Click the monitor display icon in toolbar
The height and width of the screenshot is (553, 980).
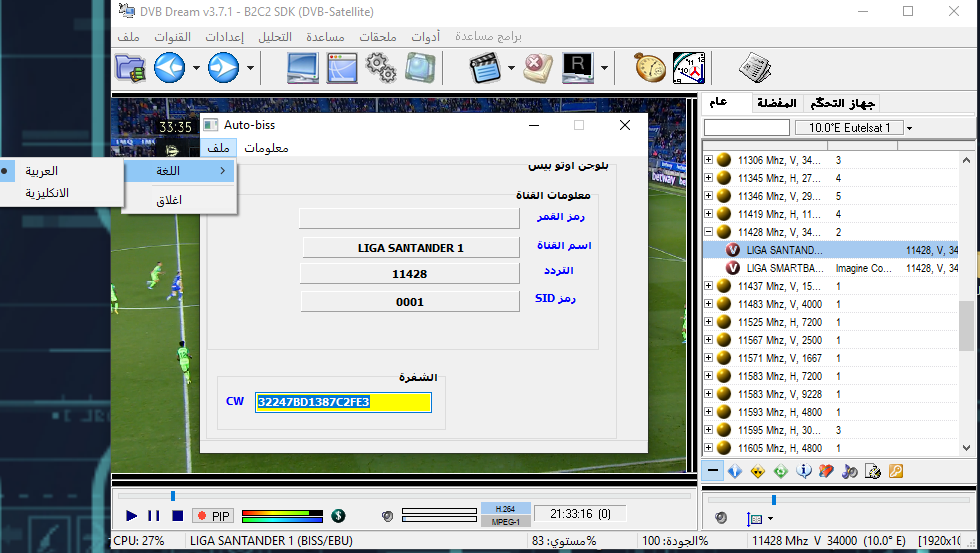[x=303, y=67]
